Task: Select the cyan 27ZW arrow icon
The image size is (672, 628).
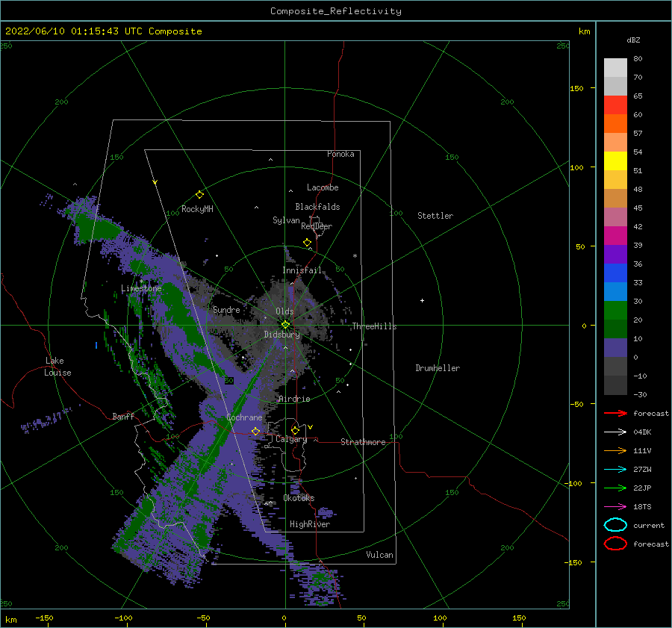Action: point(615,470)
